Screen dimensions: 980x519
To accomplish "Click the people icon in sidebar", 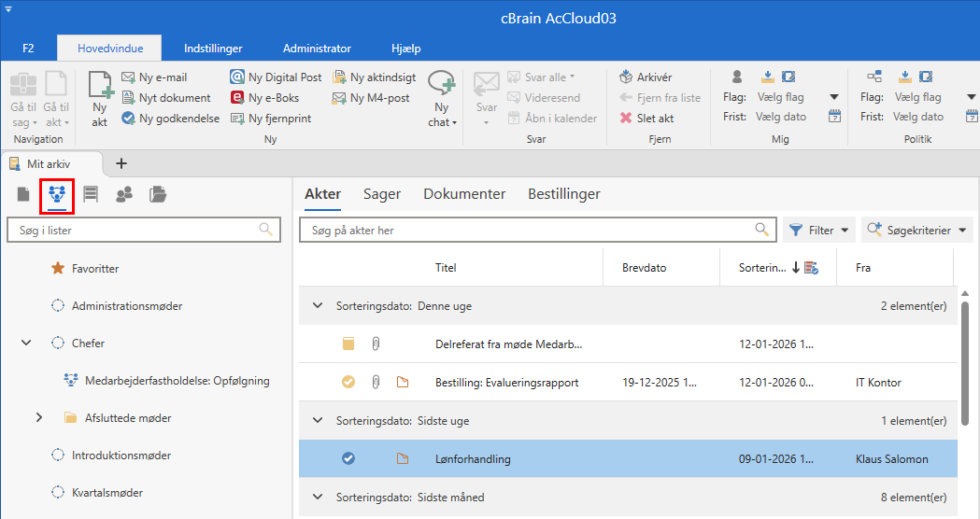I will 124,195.
